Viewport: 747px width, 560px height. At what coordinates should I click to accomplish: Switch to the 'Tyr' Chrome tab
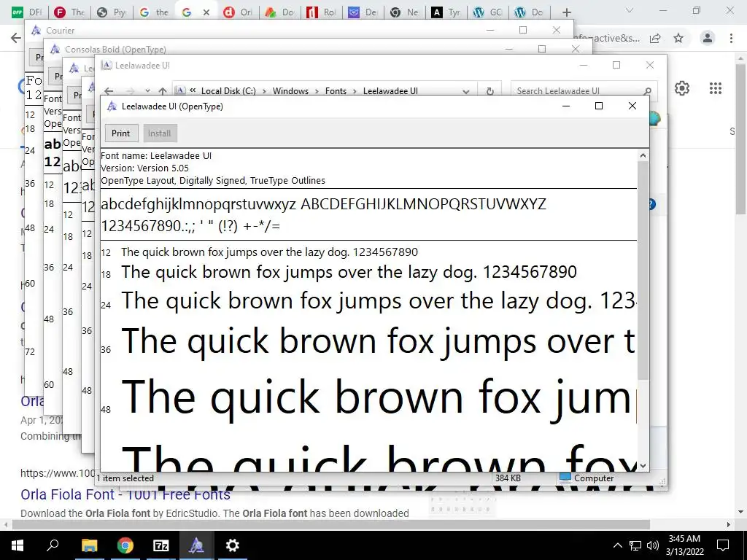coord(446,12)
